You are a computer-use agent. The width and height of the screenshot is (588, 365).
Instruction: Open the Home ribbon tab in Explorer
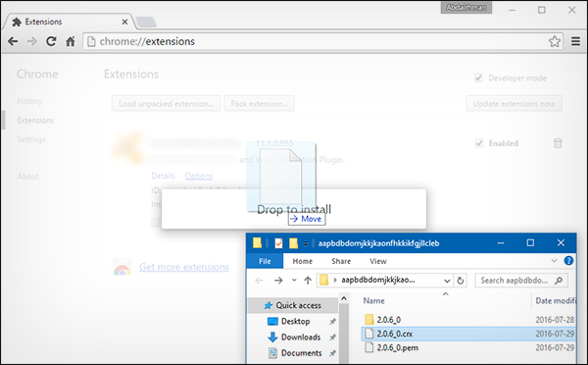303,261
